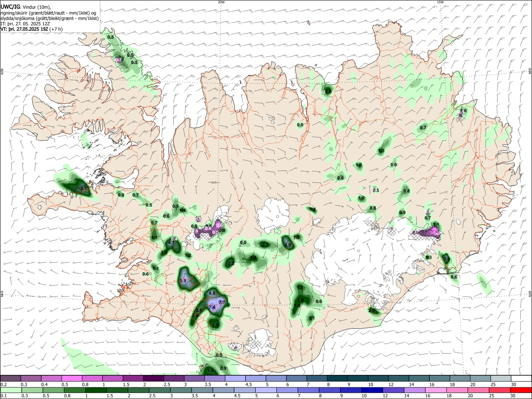Screen dimensions: 532x399
Task: Click the 4.8 precipitation value
Action: pos(212,293)
